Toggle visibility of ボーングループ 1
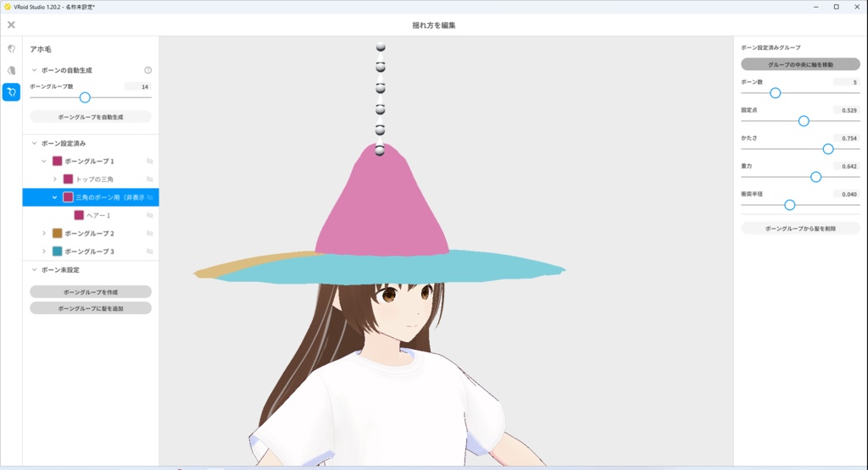868x470 pixels. [149, 162]
